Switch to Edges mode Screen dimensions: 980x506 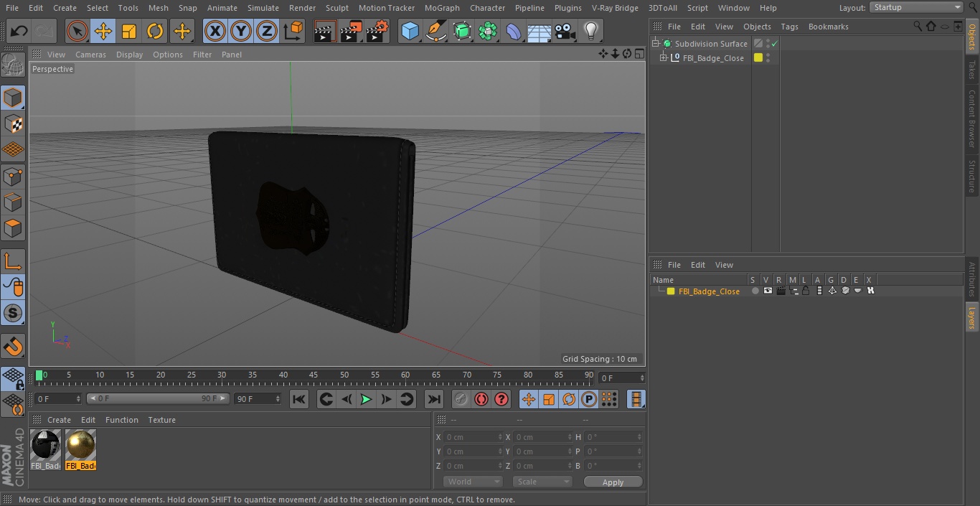pos(13,202)
